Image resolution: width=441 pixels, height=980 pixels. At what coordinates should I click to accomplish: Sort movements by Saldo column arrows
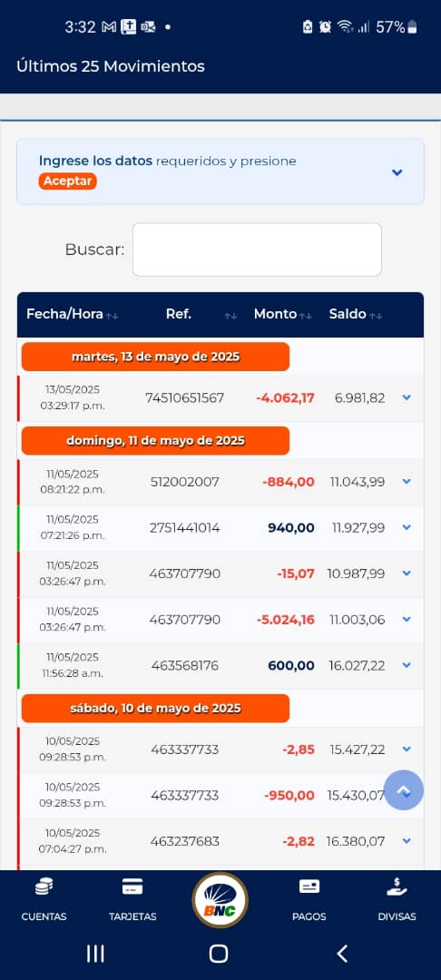pos(376,317)
